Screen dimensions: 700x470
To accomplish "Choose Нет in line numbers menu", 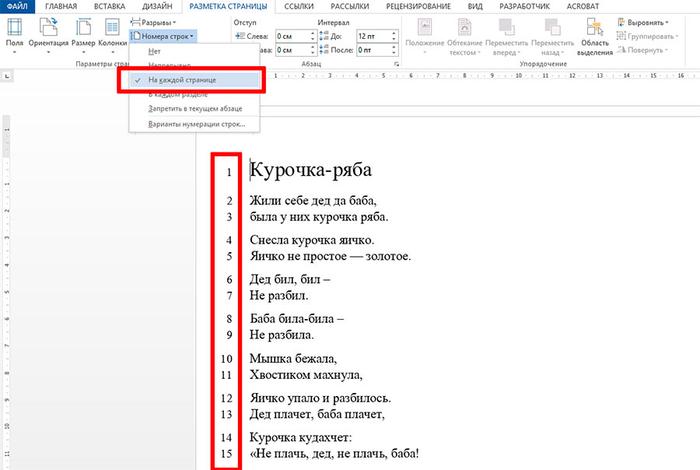I will pyautogui.click(x=154, y=49).
